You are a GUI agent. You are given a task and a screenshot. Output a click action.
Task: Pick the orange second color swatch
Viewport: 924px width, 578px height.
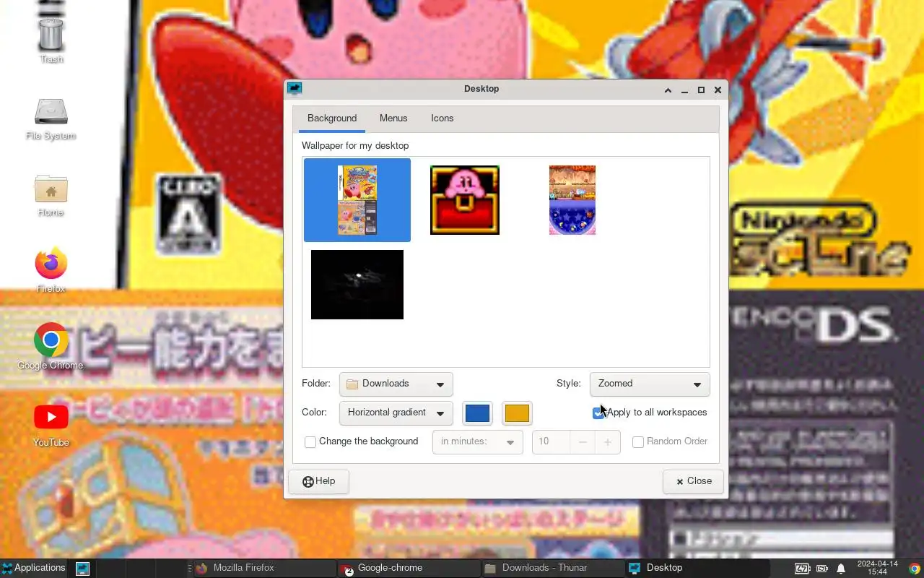tap(517, 413)
